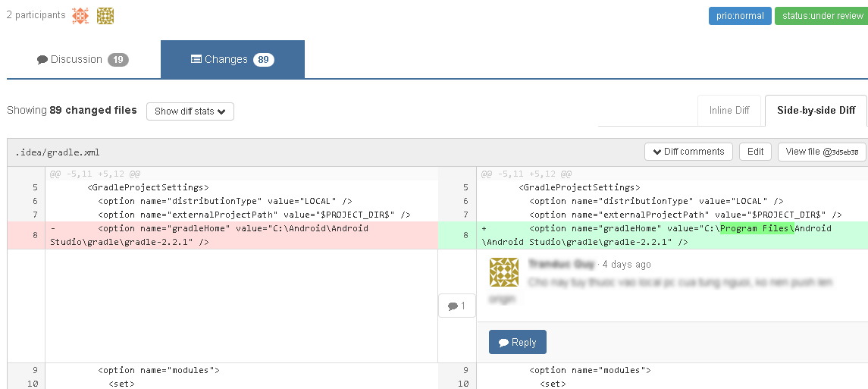868x389 pixels.
Task: Click the Showing 89 changed files text
Action: tap(72, 110)
